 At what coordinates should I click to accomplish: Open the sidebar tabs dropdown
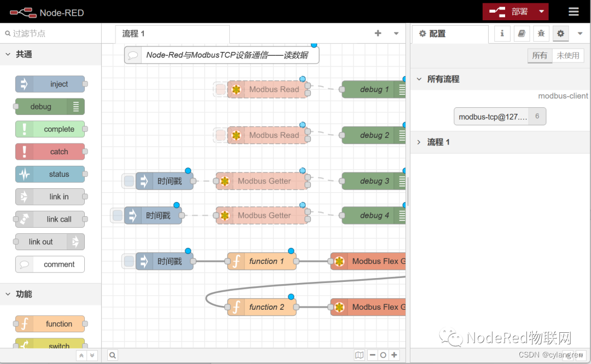pyautogui.click(x=580, y=33)
